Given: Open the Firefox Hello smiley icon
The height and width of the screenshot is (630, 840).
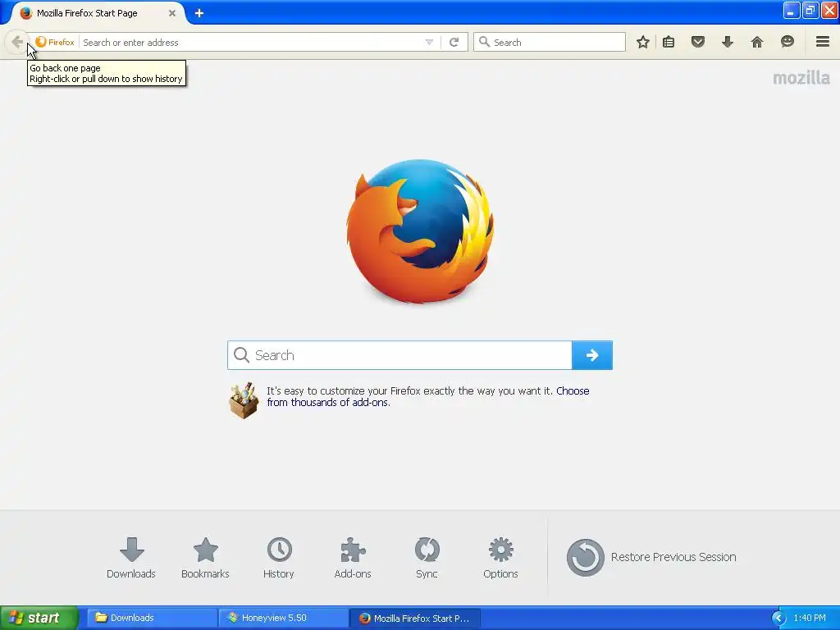Looking at the screenshot, I should 787,42.
